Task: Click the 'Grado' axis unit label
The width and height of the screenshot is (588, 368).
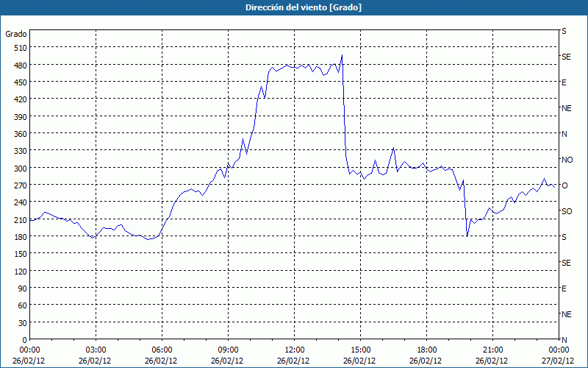Action: (x=16, y=34)
